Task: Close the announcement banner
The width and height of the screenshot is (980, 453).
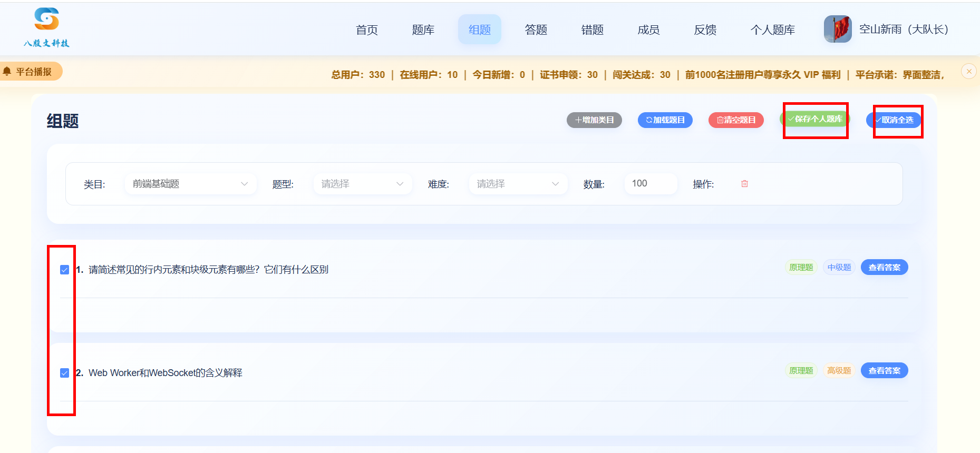Action: 968,71
